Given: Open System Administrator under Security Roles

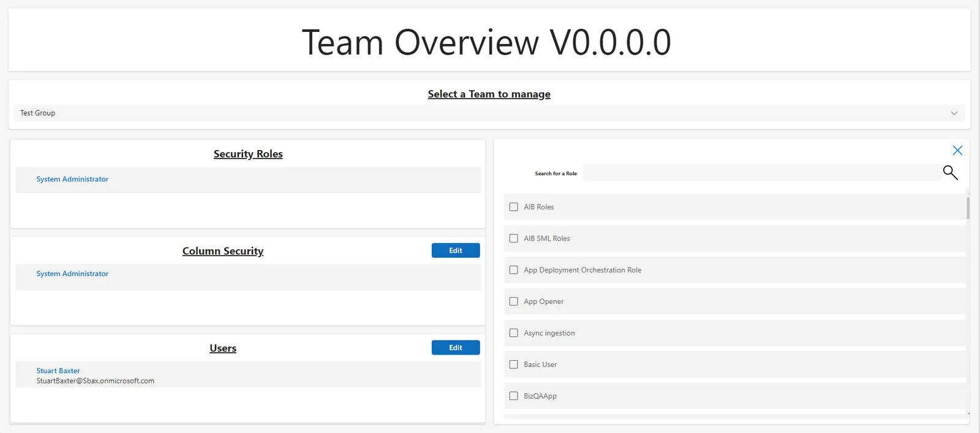Looking at the screenshot, I should 72,179.
